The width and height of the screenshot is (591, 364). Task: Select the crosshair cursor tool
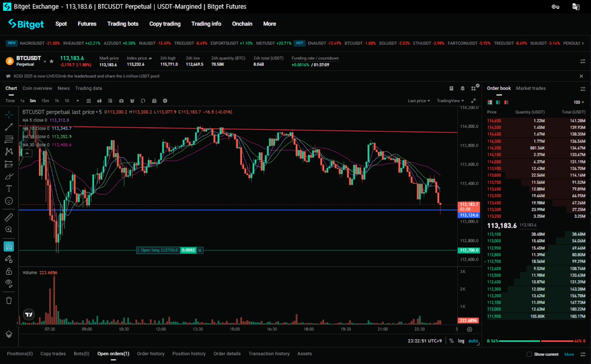pyautogui.click(x=9, y=115)
